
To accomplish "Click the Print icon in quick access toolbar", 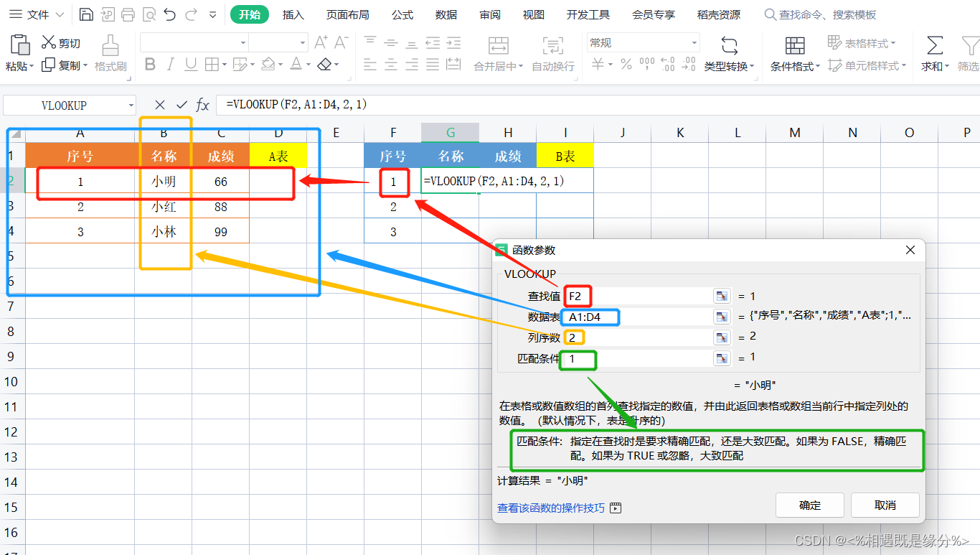I will (x=128, y=14).
